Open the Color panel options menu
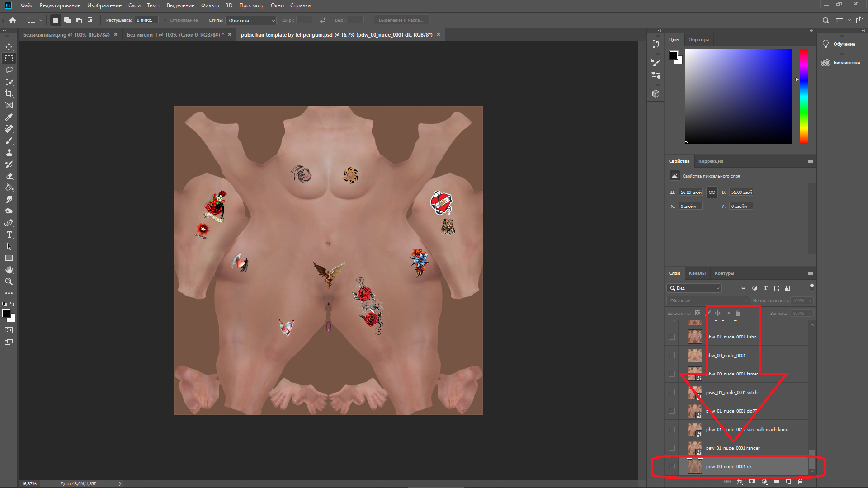Screen dimensions: 868x488 coord(810,40)
